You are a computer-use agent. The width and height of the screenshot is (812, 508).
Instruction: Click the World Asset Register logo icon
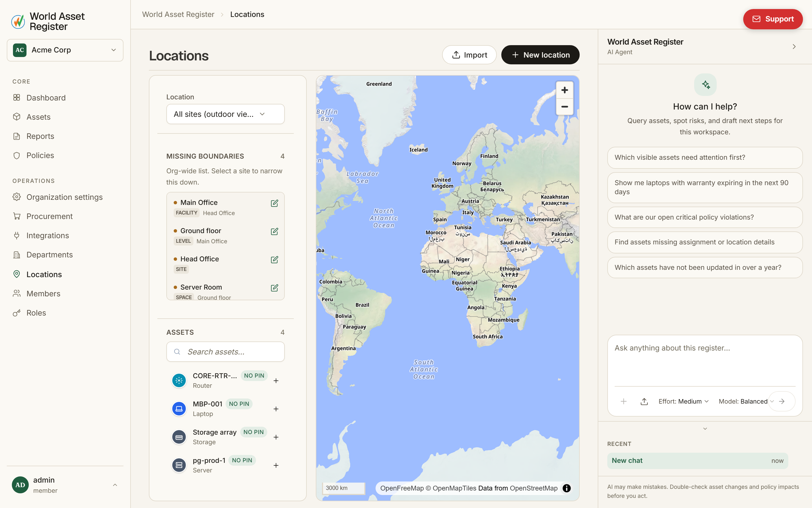(x=18, y=21)
